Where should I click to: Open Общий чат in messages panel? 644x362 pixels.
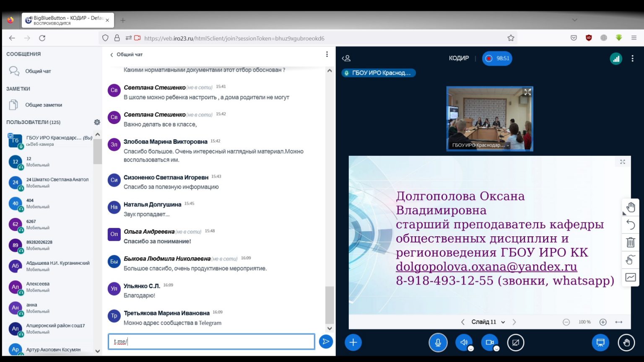coord(38,71)
